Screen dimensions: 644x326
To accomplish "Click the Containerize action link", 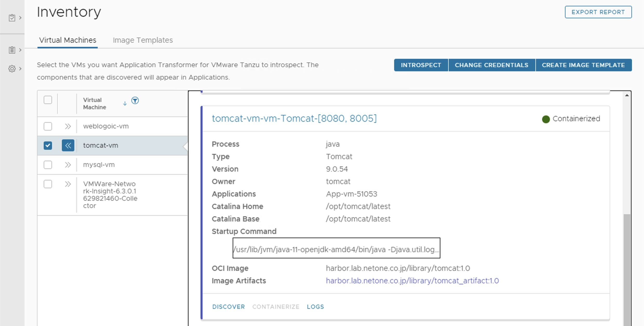I will click(276, 307).
